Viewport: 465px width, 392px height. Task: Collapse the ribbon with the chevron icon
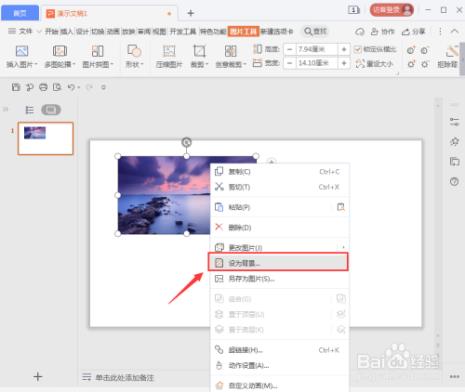(x=454, y=31)
